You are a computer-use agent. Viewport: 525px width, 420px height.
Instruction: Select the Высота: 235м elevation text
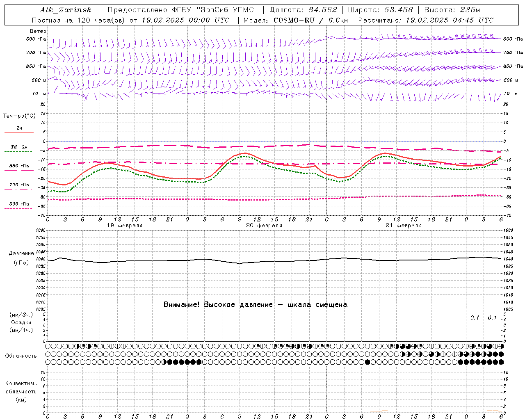pos(452,10)
